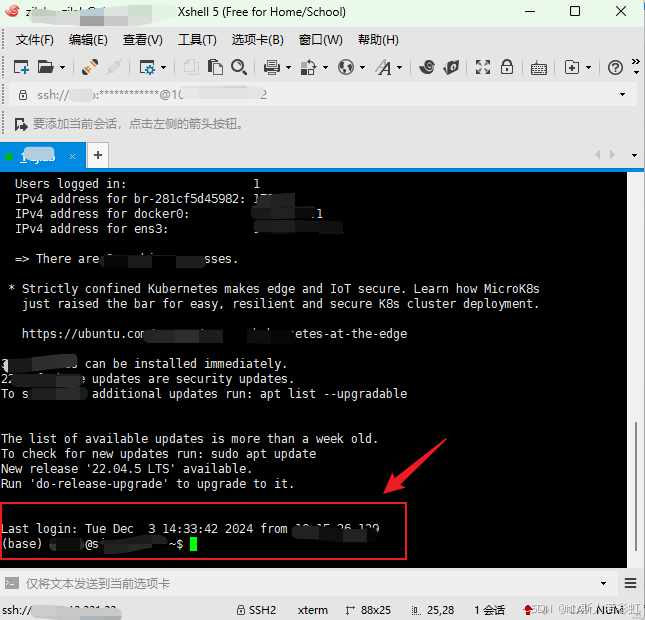Click the Color Scheme icon

308,67
